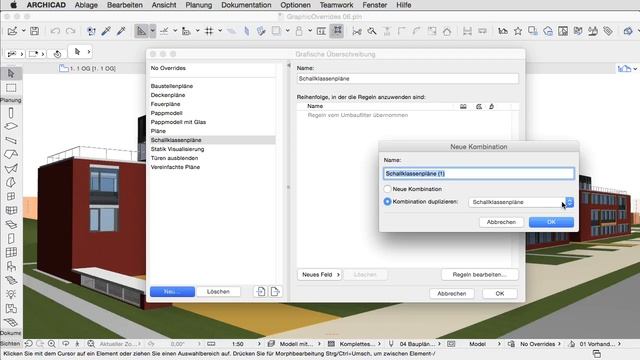This screenshot has width=640, height=360.
Task: Open the Ablage menu
Action: tap(86, 5)
